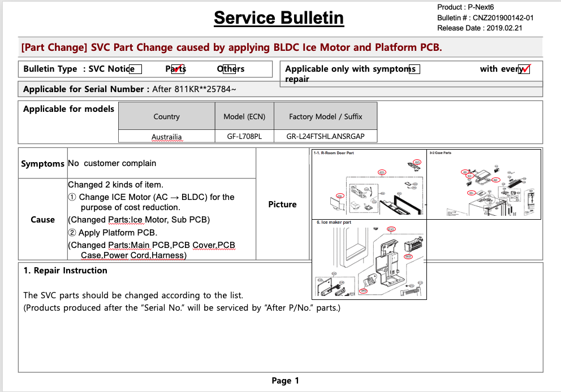Select the Ice maker part diagram
The height and width of the screenshot is (392, 561).
pyautogui.click(x=369, y=259)
